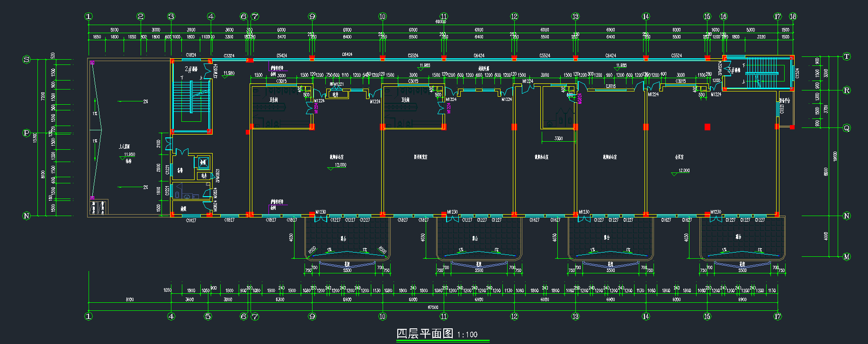
Task: Click grid axis bubble 9 at the top
Action: coord(312,17)
